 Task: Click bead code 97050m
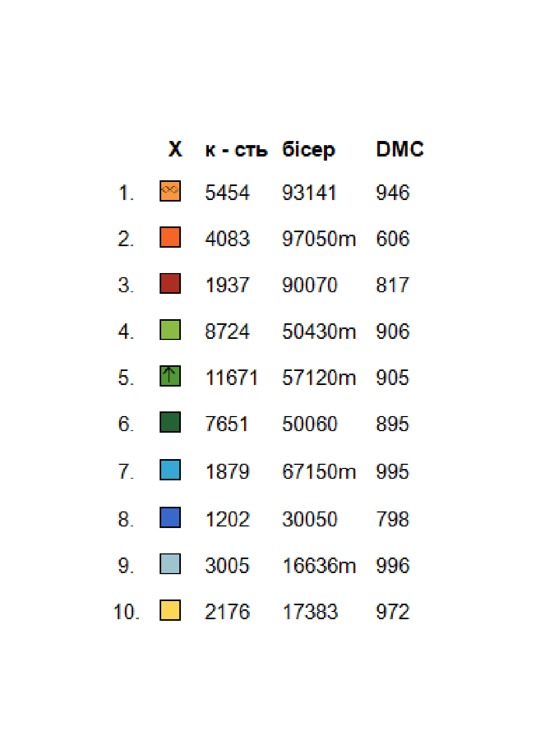(319, 239)
